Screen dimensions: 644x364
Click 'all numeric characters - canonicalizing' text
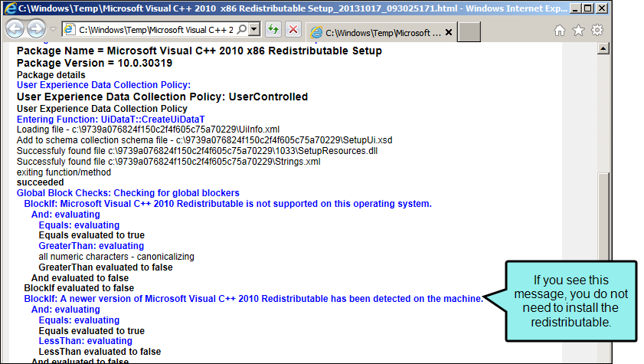pos(116,257)
